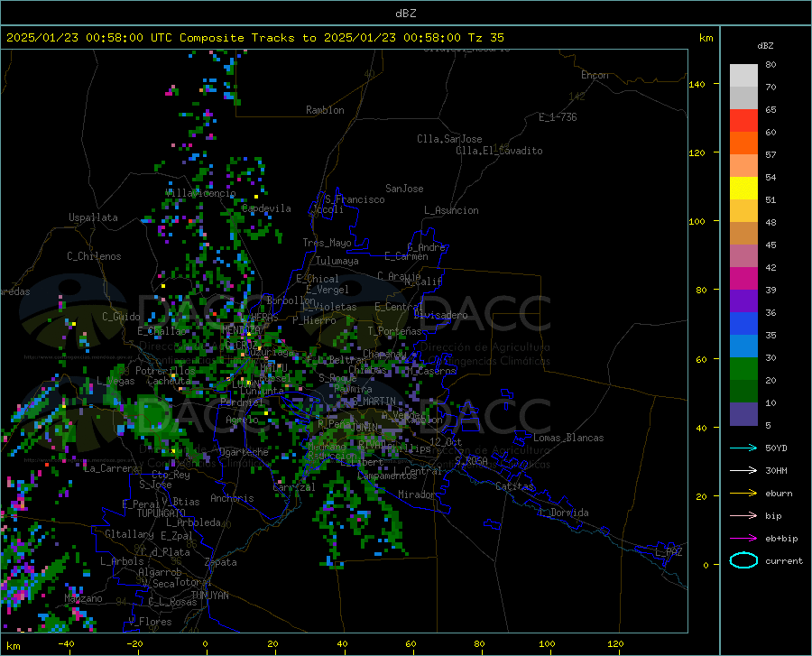Select the red swatch in the dBZ scale

(743, 121)
